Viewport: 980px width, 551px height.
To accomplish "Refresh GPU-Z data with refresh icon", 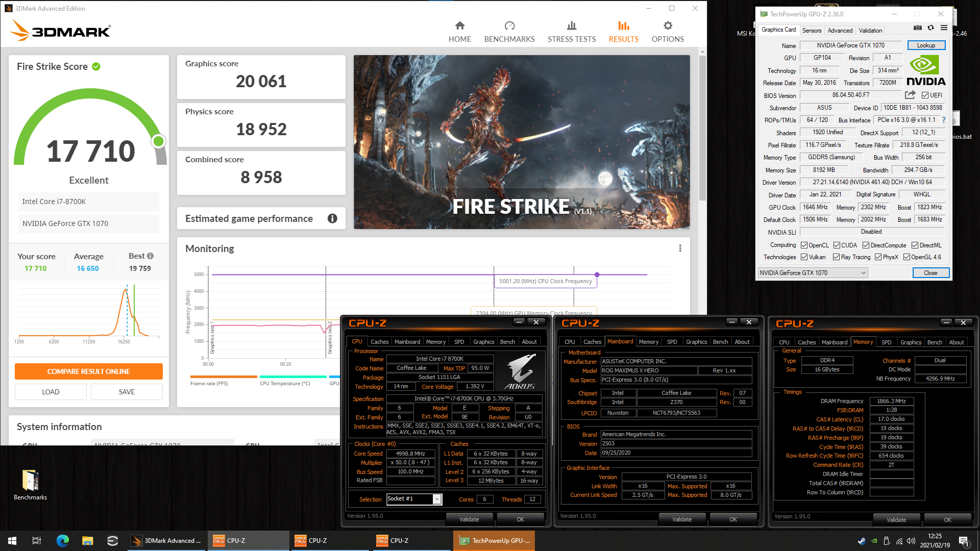I will click(930, 28).
